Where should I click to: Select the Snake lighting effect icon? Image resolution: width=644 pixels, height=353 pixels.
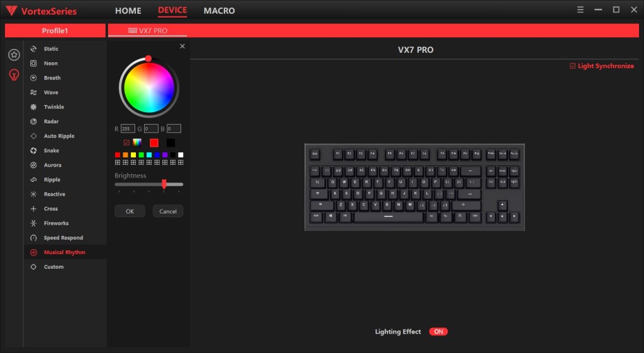click(34, 150)
